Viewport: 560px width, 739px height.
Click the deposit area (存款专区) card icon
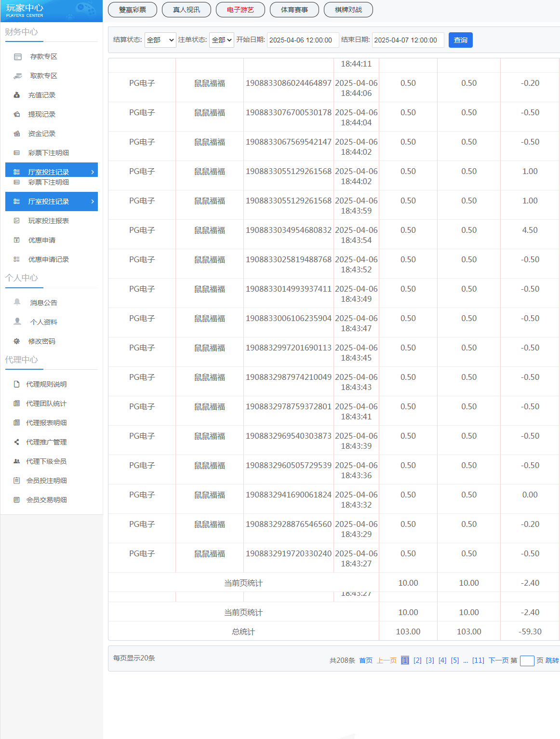click(x=18, y=57)
